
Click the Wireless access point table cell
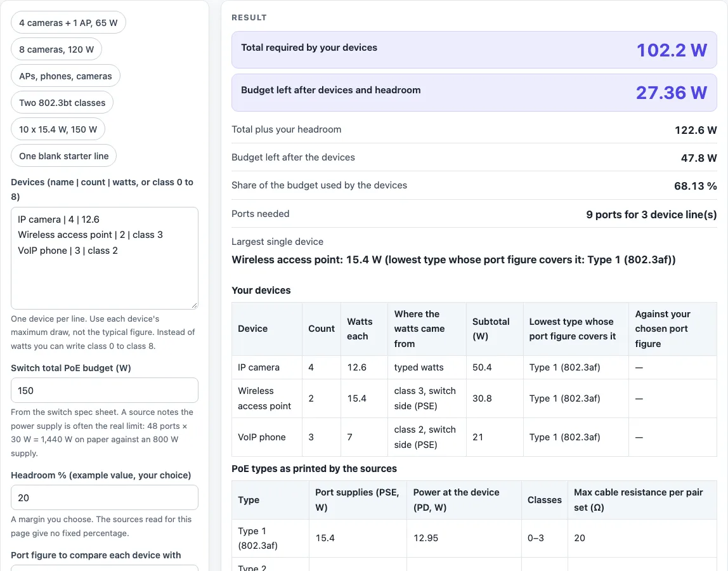click(x=267, y=398)
